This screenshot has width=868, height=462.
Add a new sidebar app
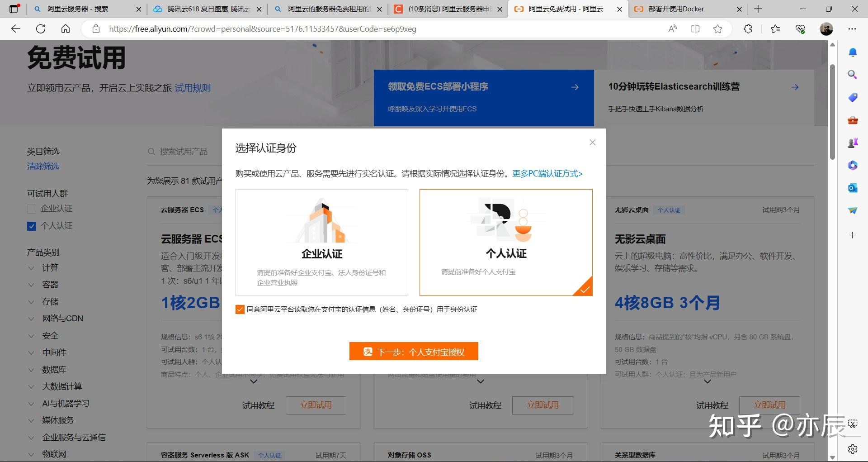pos(853,235)
